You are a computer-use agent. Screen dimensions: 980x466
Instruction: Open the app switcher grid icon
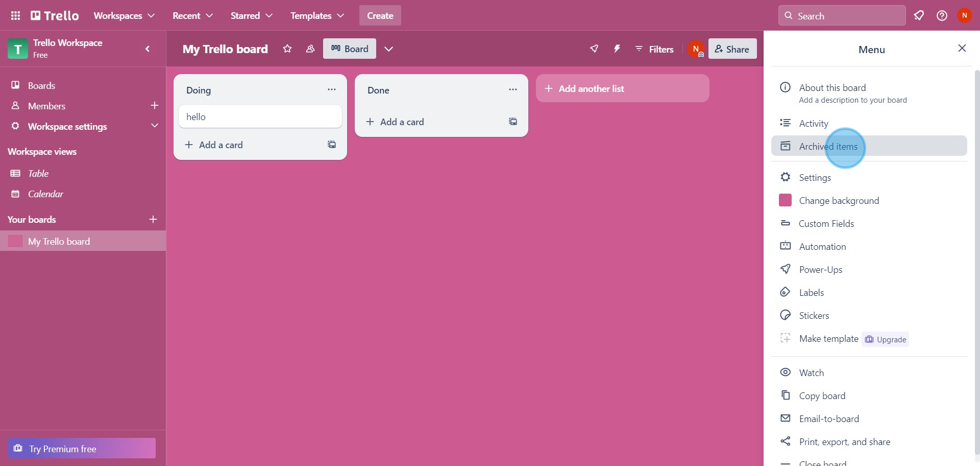pos(15,16)
